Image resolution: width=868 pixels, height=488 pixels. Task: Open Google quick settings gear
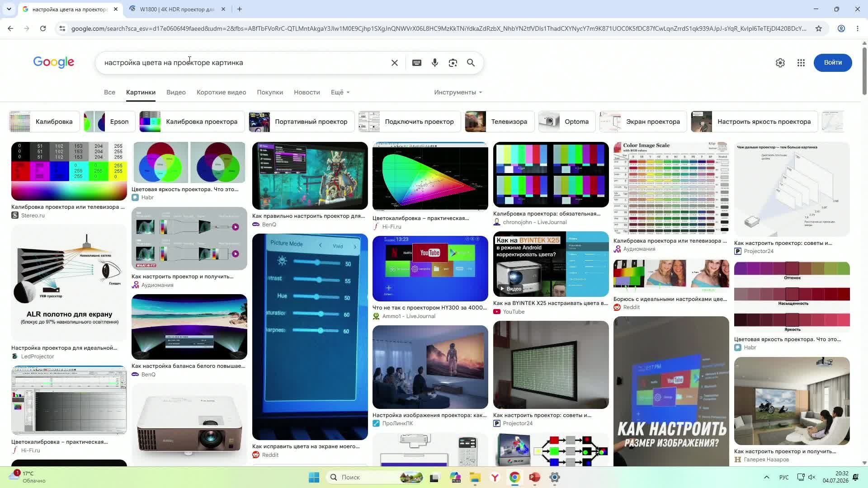click(x=780, y=63)
